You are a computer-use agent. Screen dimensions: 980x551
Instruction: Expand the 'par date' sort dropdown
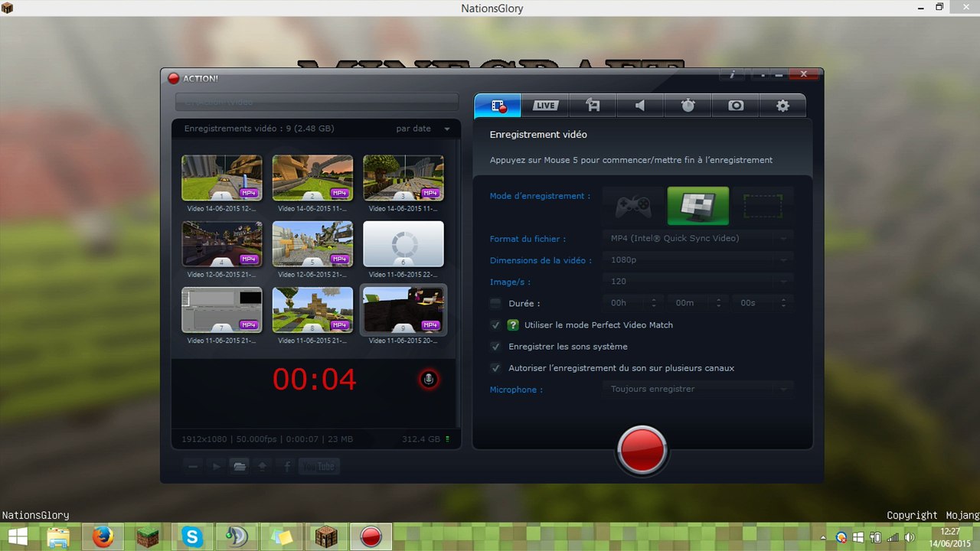tap(423, 129)
